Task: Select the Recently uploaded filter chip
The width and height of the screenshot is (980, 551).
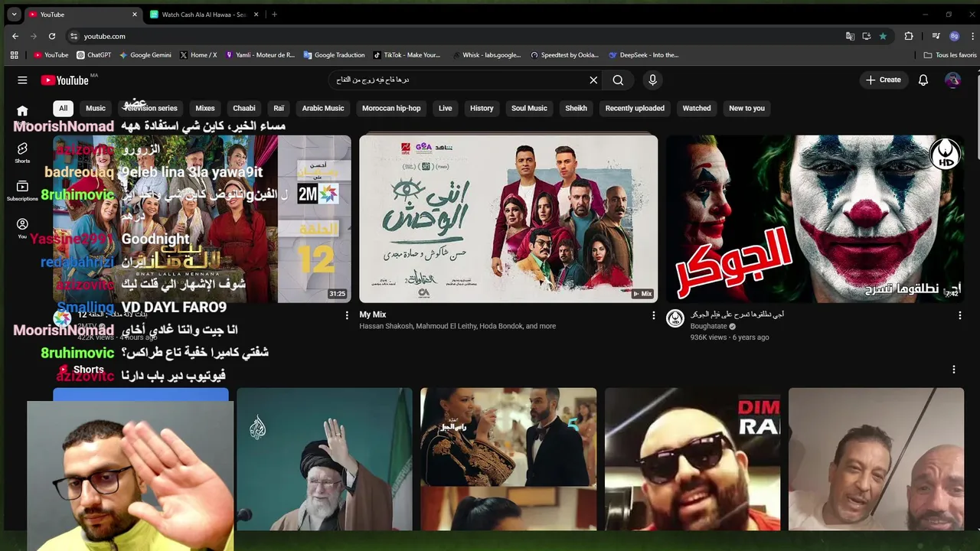Action: 635,108
